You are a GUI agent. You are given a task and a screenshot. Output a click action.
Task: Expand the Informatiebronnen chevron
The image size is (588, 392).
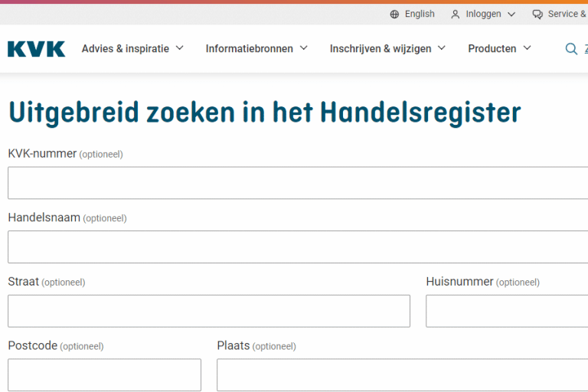tap(304, 48)
